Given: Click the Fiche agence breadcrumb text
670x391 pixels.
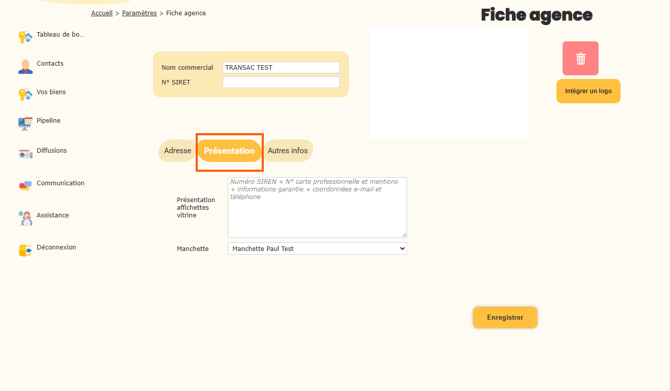Looking at the screenshot, I should pyautogui.click(x=186, y=13).
